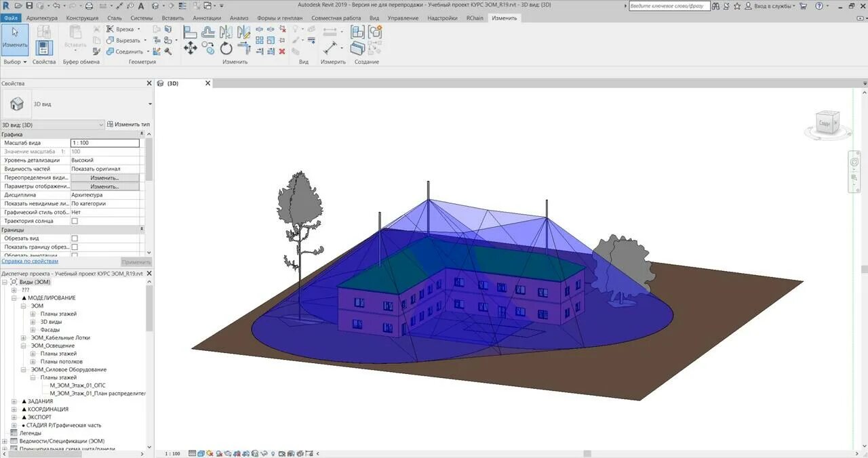The width and height of the screenshot is (868, 458).
Task: Click the Масштаб вида 1 : 100 field
Action: pos(104,143)
